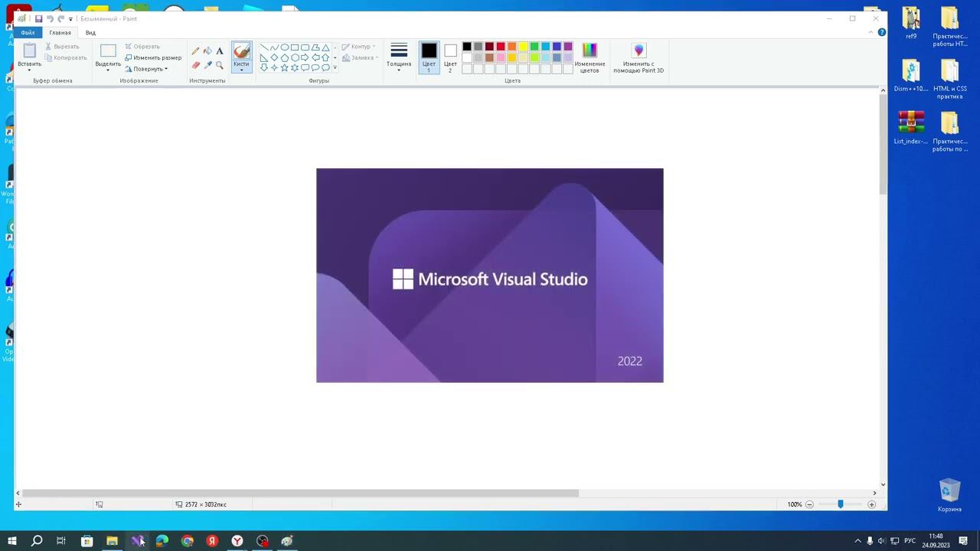Select the Pencil tool
This screenshot has height=551, width=980.
coord(195,51)
